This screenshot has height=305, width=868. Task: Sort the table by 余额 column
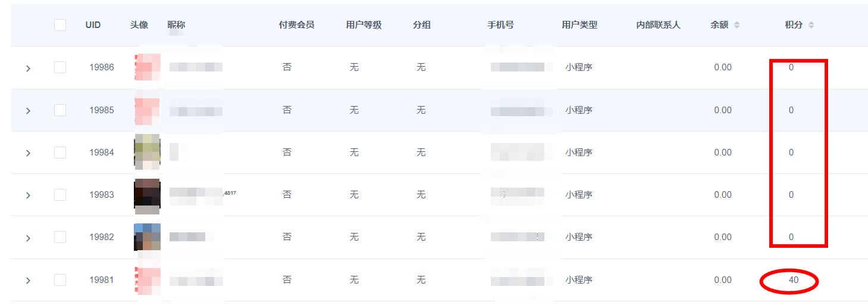tap(737, 25)
